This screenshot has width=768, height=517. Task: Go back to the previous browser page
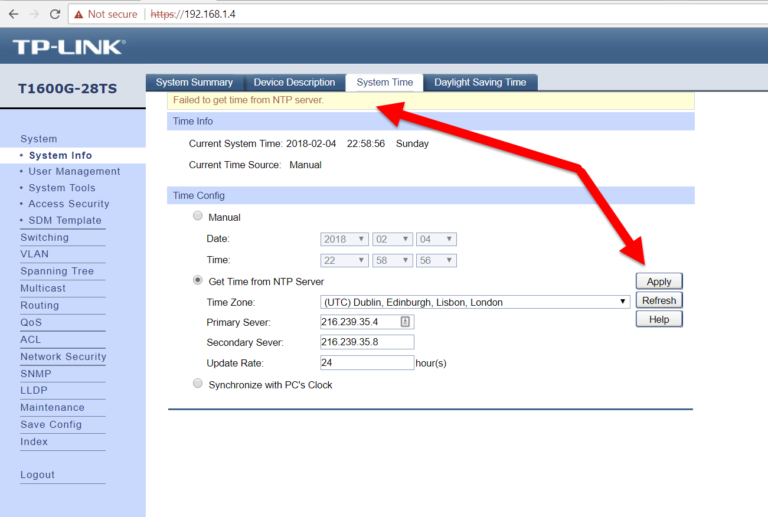(13, 14)
